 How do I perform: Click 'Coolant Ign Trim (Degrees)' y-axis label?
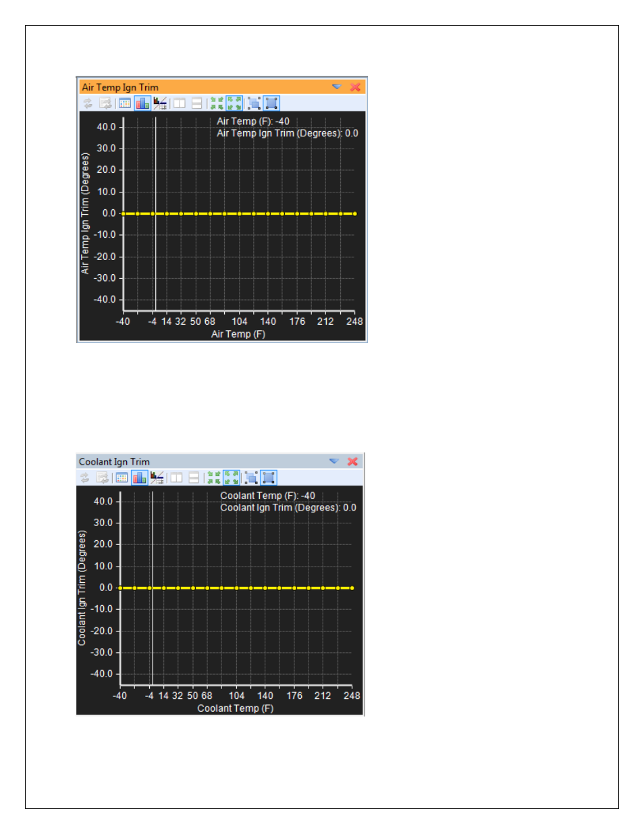pos(82,588)
